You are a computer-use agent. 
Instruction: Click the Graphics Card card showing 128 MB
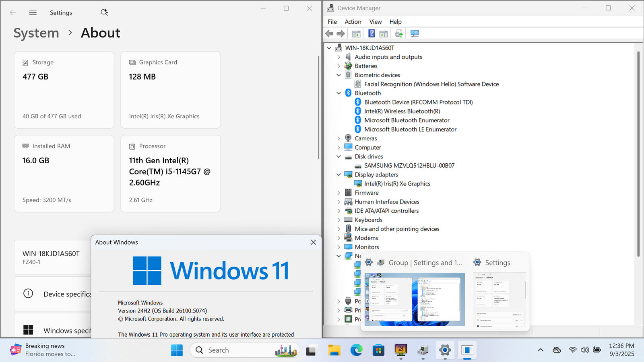coord(171,90)
